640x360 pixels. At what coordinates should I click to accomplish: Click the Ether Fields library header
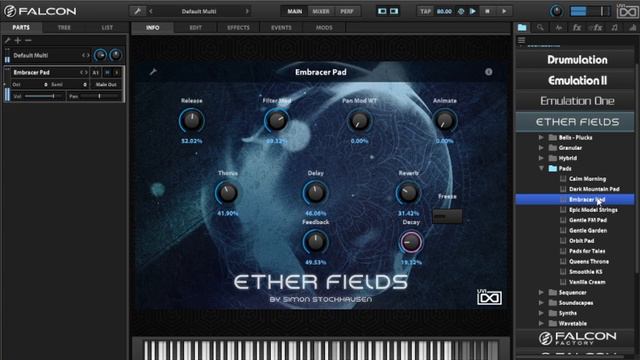[x=576, y=122]
